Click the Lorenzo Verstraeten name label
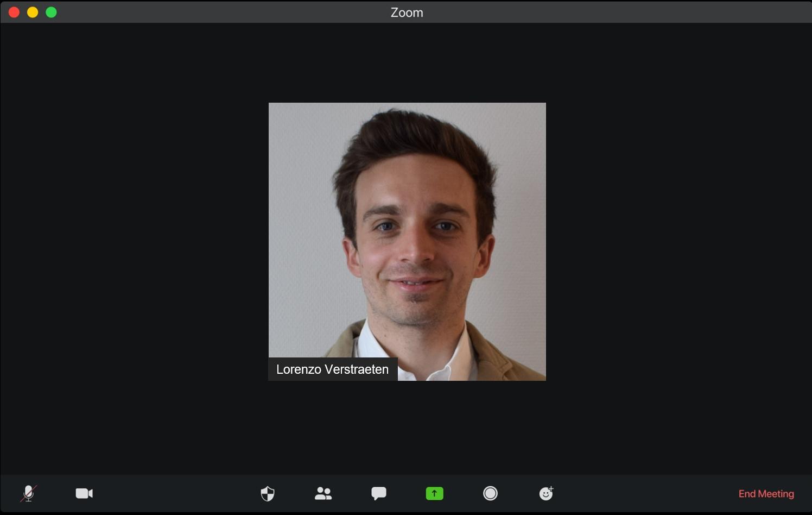The image size is (812, 515). coord(333,369)
